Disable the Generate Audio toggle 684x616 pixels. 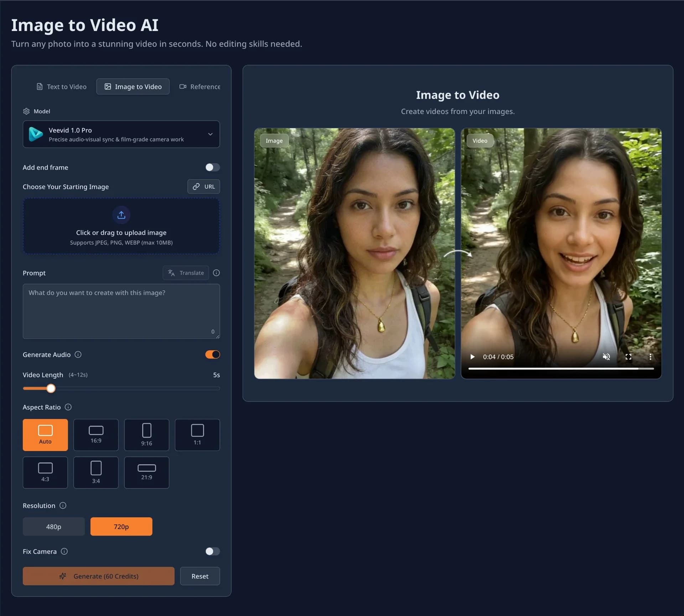[213, 354]
